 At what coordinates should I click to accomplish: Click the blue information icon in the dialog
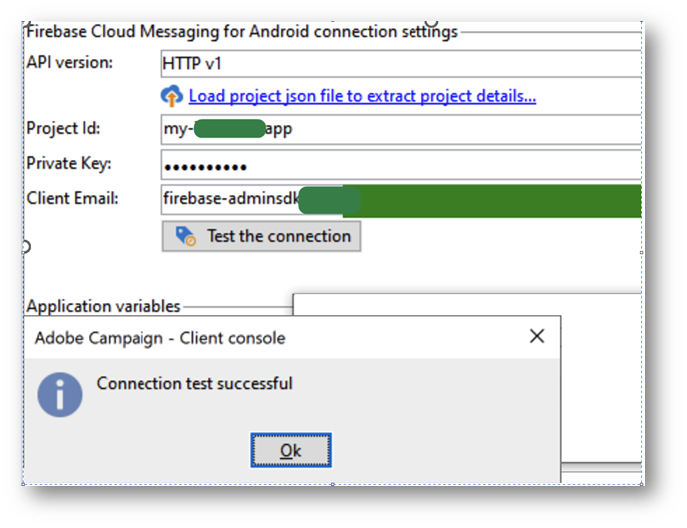click(60, 393)
